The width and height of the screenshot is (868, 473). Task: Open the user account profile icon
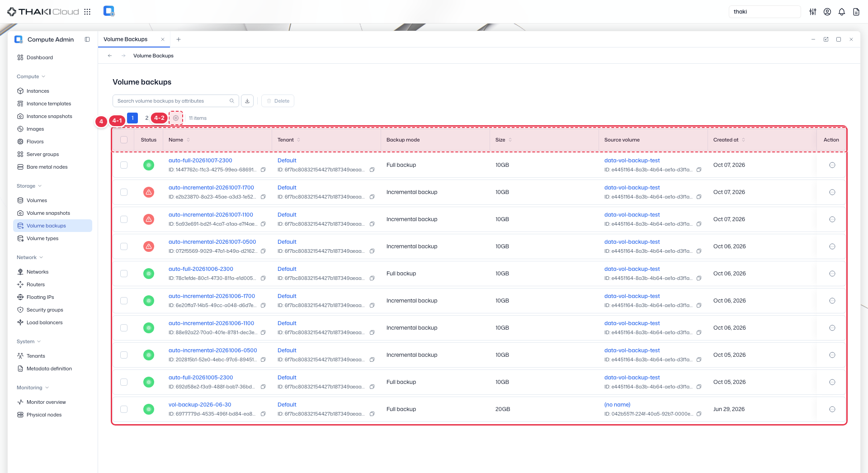(x=827, y=12)
